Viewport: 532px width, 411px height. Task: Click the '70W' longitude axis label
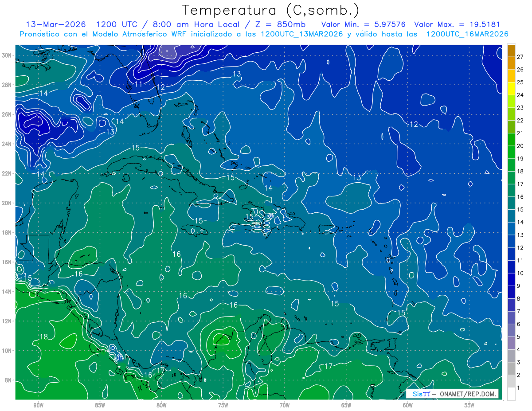point(285,405)
